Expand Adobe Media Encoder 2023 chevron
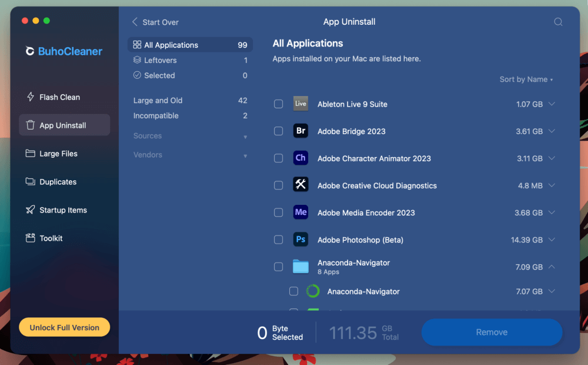The width and height of the screenshot is (588, 365). tap(552, 212)
